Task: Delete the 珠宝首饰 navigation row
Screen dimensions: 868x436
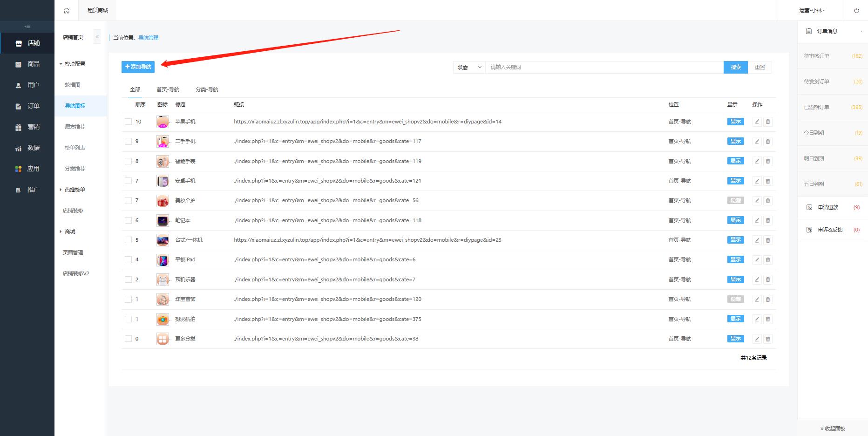Action: click(768, 299)
